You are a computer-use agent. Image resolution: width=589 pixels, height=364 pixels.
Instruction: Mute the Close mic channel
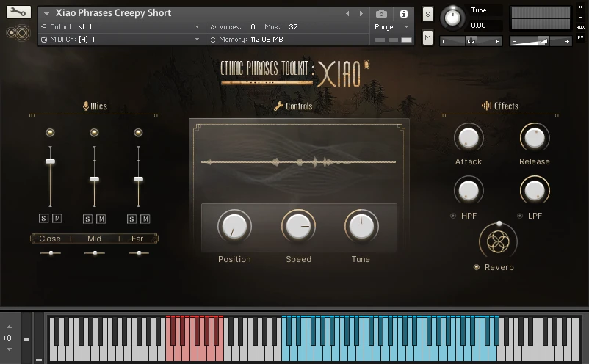[57, 219]
